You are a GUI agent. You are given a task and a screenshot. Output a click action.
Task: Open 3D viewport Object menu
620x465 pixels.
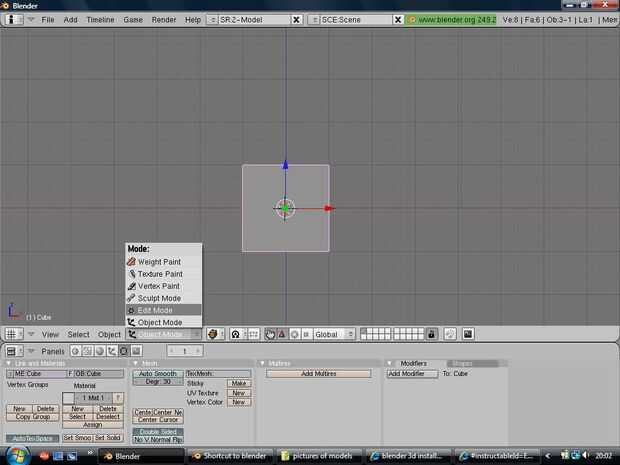pos(109,335)
